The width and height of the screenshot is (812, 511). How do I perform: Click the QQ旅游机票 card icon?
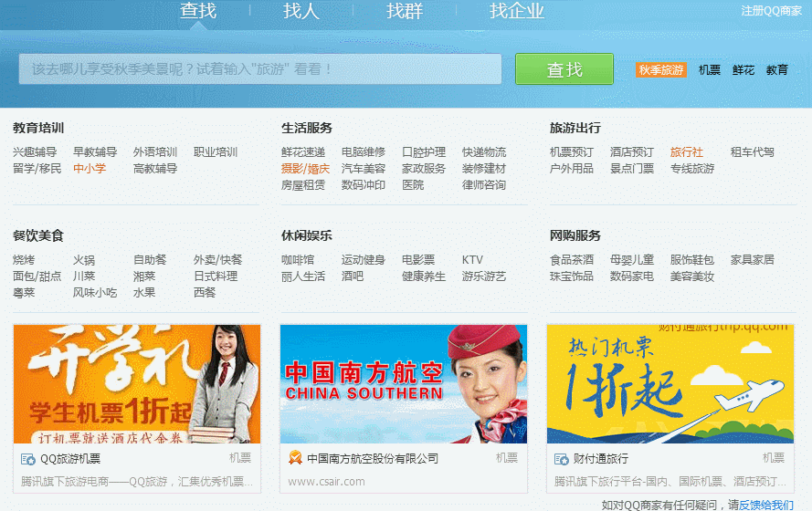click(28, 459)
